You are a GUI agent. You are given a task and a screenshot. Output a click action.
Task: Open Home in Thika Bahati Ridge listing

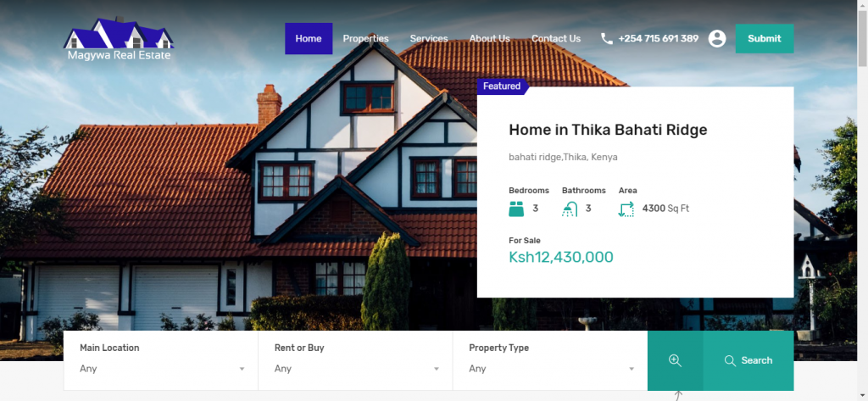pos(608,131)
